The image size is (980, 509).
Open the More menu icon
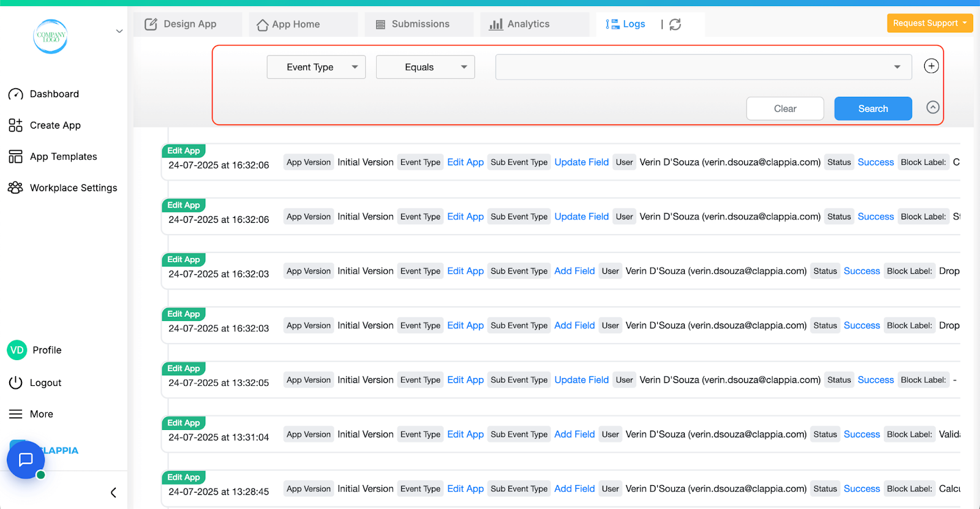point(15,414)
